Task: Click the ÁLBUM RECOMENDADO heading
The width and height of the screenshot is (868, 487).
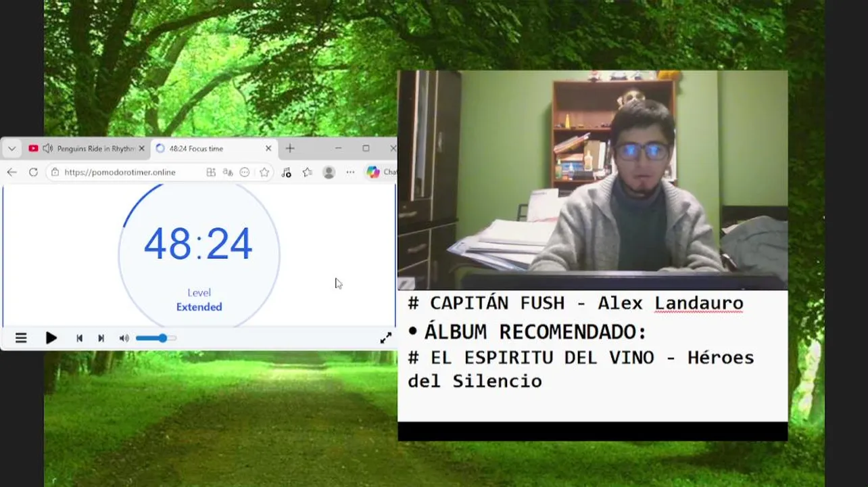Action: tap(535, 332)
